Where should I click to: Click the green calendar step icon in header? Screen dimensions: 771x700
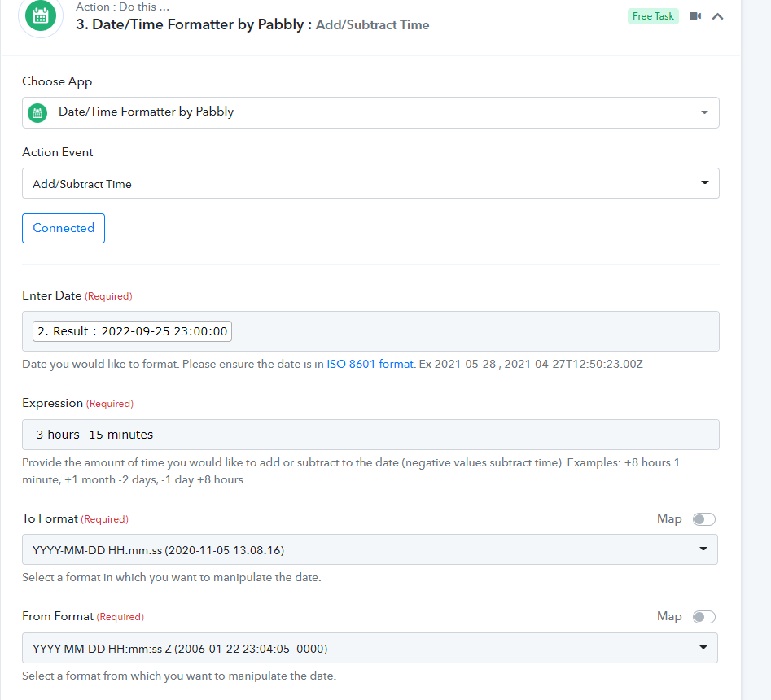[x=41, y=15]
